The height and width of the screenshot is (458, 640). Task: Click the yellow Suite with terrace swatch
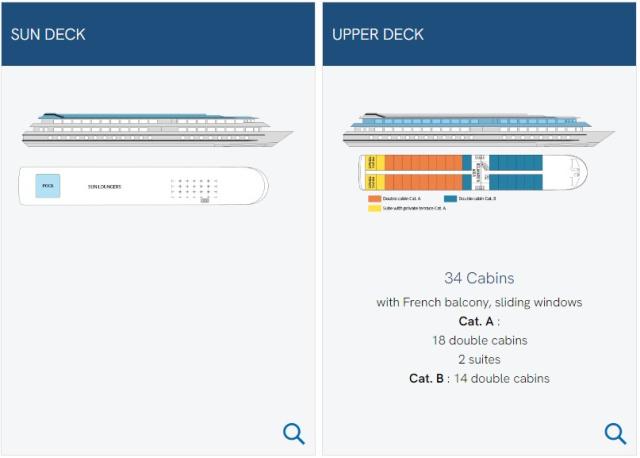(x=374, y=208)
